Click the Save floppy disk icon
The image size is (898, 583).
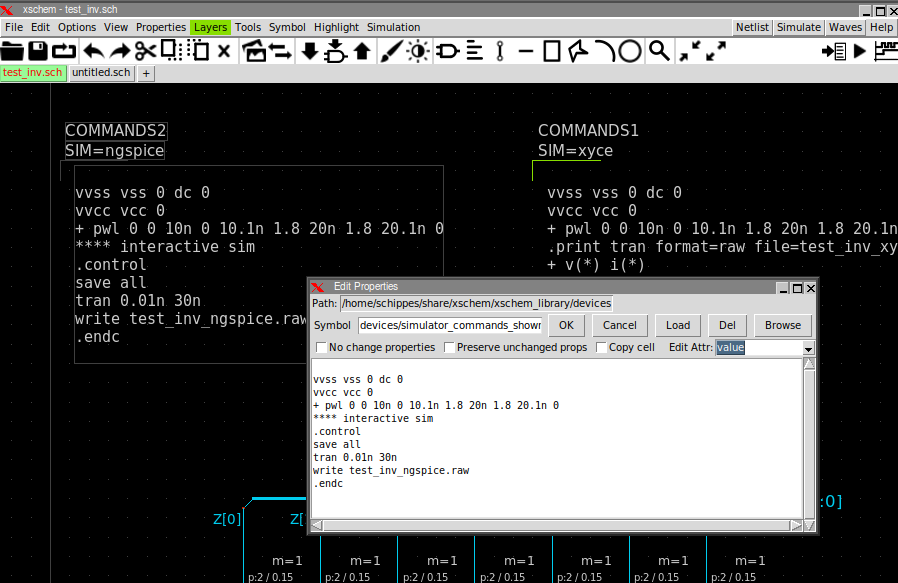[38, 51]
